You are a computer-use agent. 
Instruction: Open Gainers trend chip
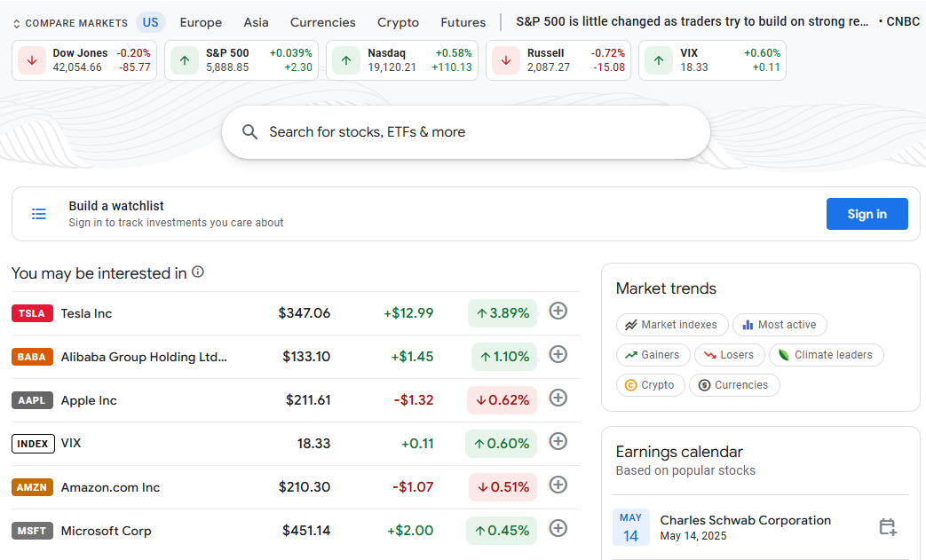pos(653,355)
